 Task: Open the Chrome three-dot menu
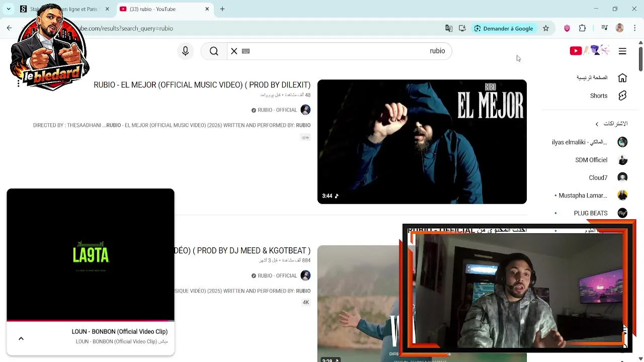[x=635, y=29]
